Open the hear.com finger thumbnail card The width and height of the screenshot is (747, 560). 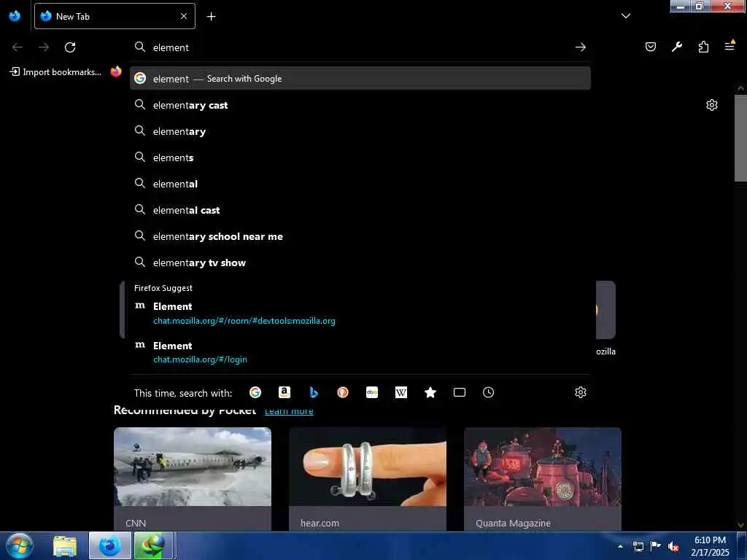[368, 467]
